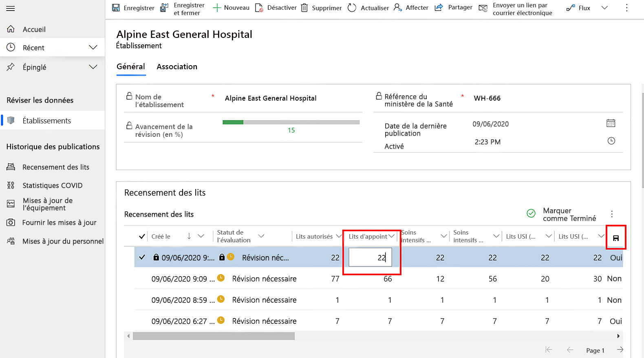Expand the Récent section

coord(93,48)
